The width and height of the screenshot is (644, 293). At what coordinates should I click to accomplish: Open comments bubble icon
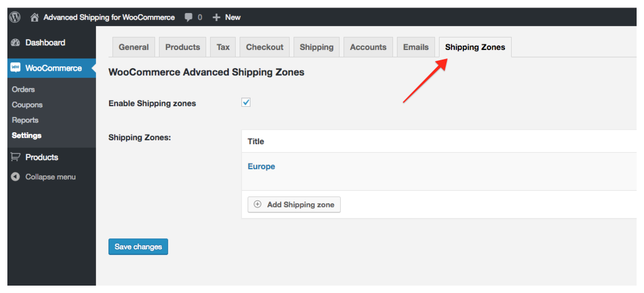click(189, 18)
